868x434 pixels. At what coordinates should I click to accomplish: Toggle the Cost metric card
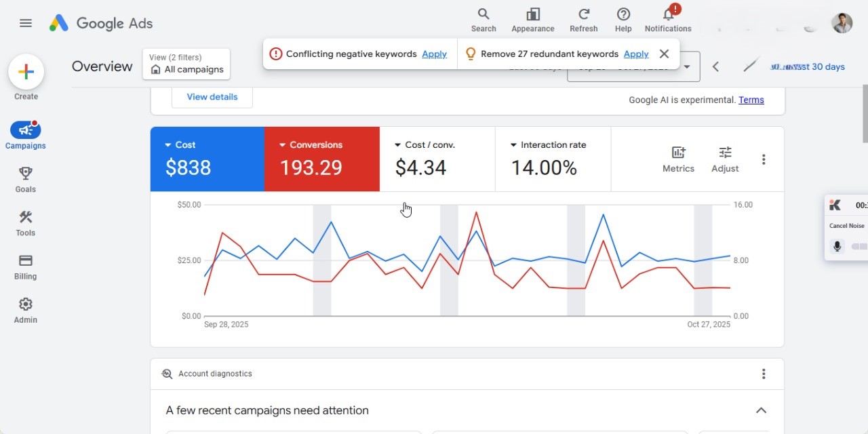pyautogui.click(x=207, y=159)
